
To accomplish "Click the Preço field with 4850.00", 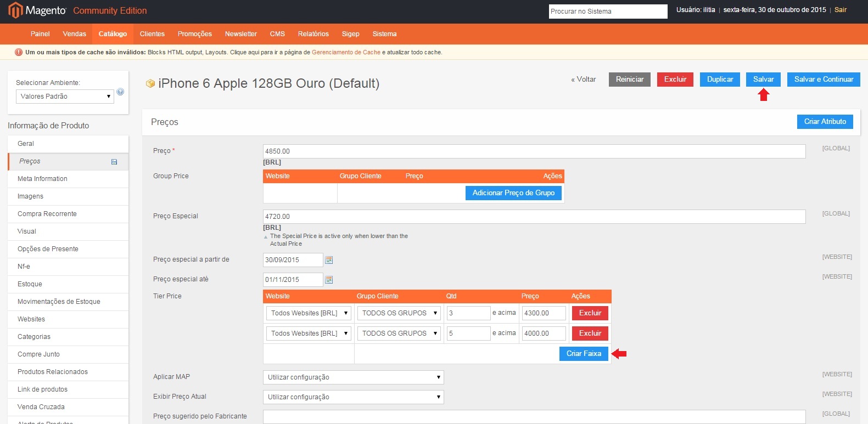I will tap(534, 151).
